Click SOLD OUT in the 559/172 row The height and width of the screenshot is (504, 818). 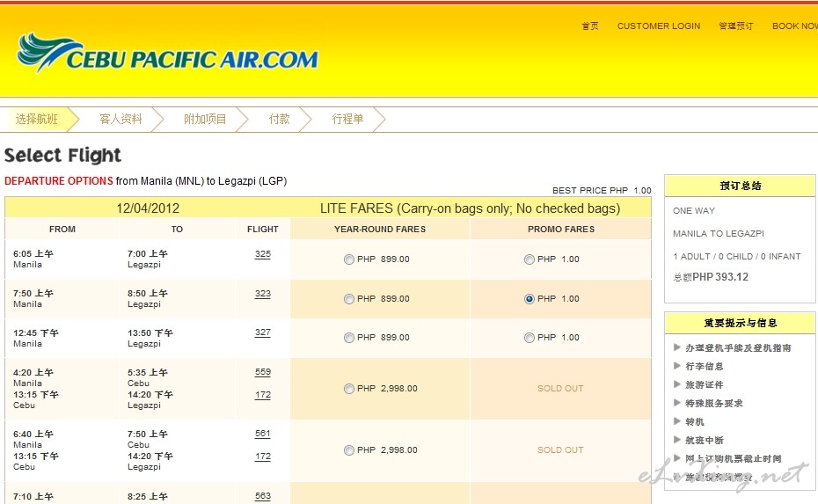click(x=560, y=389)
